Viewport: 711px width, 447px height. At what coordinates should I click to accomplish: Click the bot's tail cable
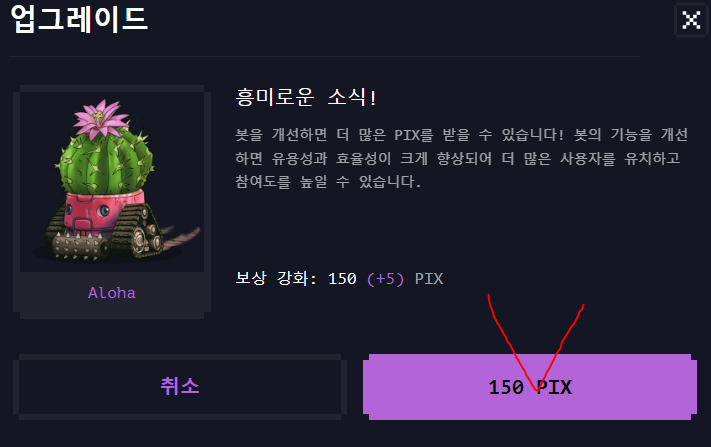pos(181,237)
